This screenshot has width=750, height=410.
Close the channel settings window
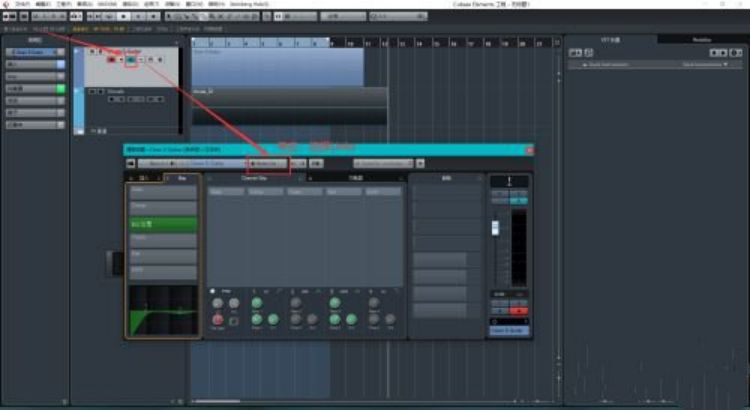pyautogui.click(x=529, y=150)
